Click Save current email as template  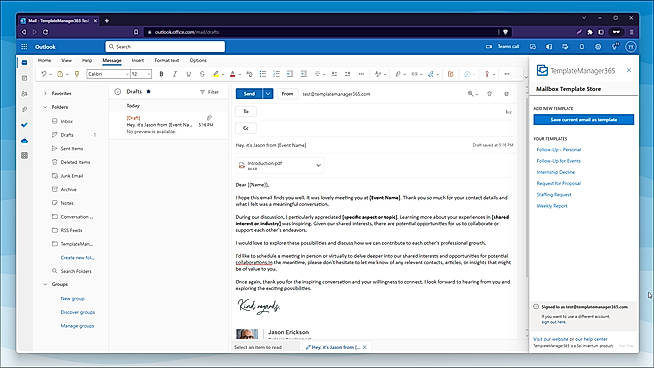(584, 120)
